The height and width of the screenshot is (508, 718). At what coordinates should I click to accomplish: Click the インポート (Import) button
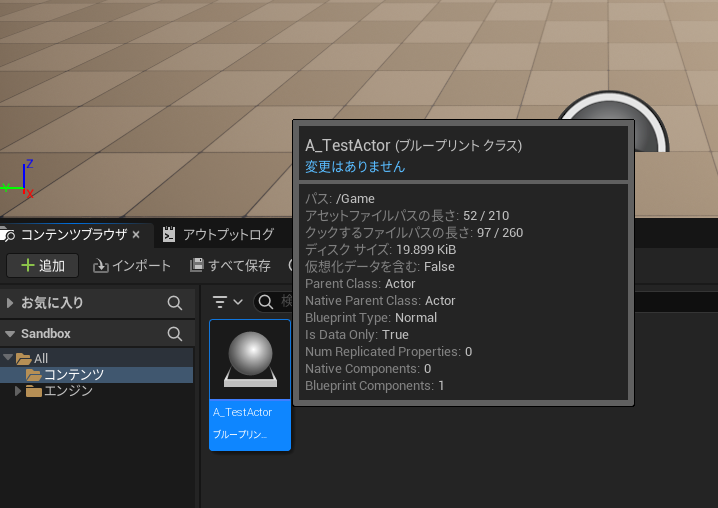coord(132,265)
